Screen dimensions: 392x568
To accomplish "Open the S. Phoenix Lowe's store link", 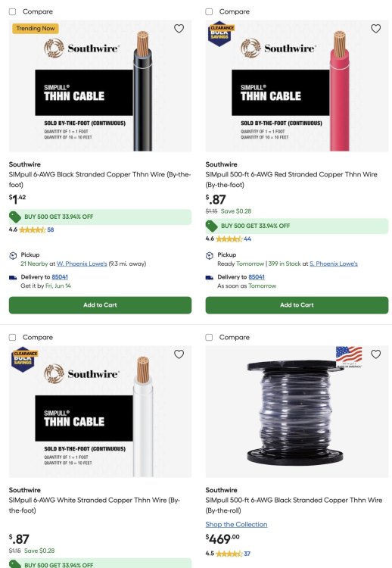I will 334,264.
